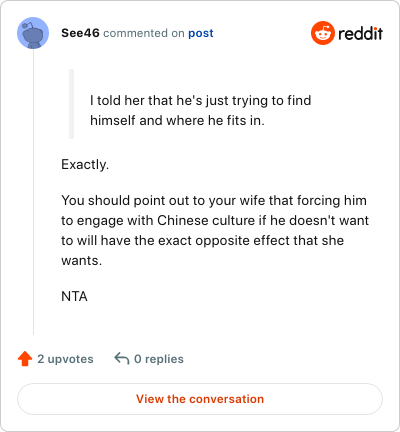Screen dimensions: 400x432
Task: Click the vertical comment thread line
Action: 33,192
